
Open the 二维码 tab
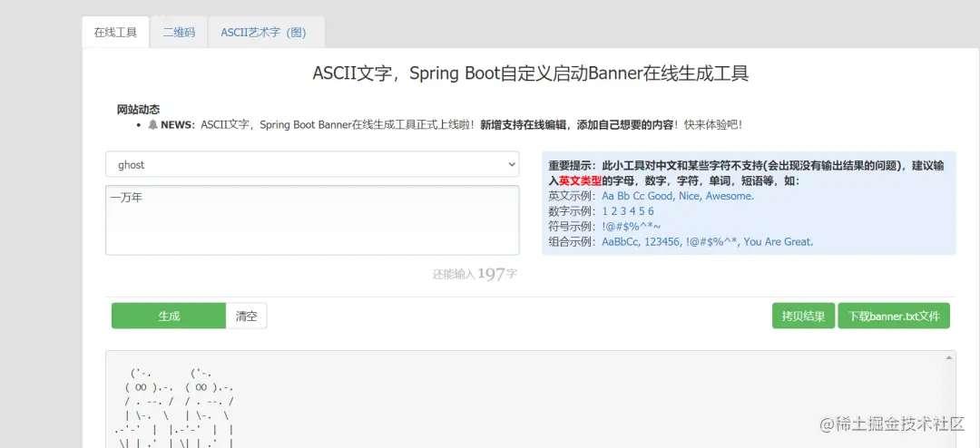(179, 33)
